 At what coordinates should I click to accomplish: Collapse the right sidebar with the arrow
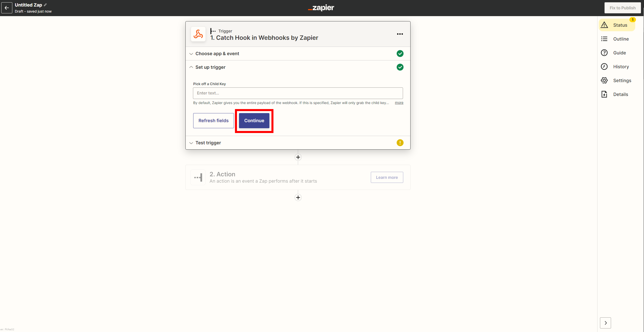pyautogui.click(x=605, y=323)
